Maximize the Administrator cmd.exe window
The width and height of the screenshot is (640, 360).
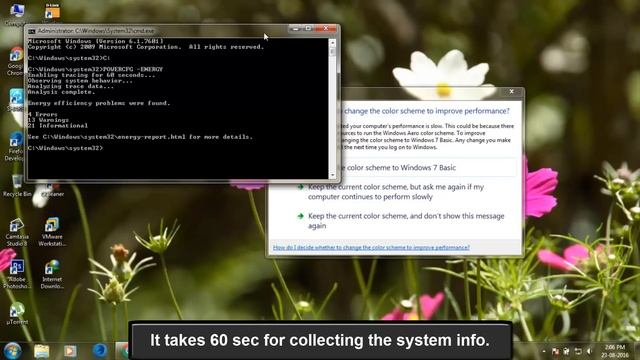coord(308,29)
